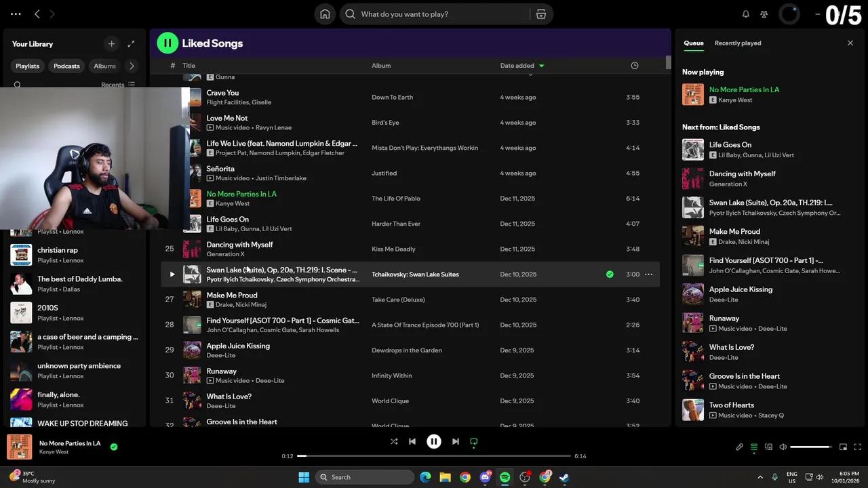Open Microsoft Edge from the taskbar
This screenshot has width=868, height=488.
click(x=425, y=477)
